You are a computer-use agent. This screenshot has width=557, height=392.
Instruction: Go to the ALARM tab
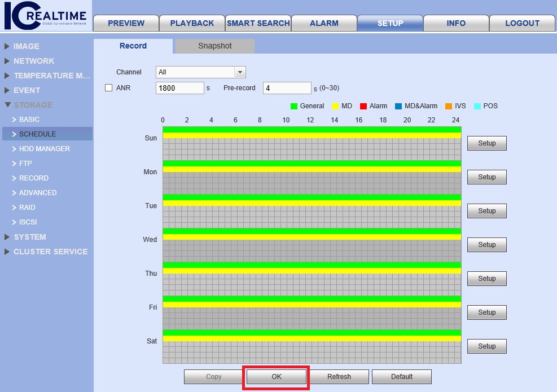(324, 23)
